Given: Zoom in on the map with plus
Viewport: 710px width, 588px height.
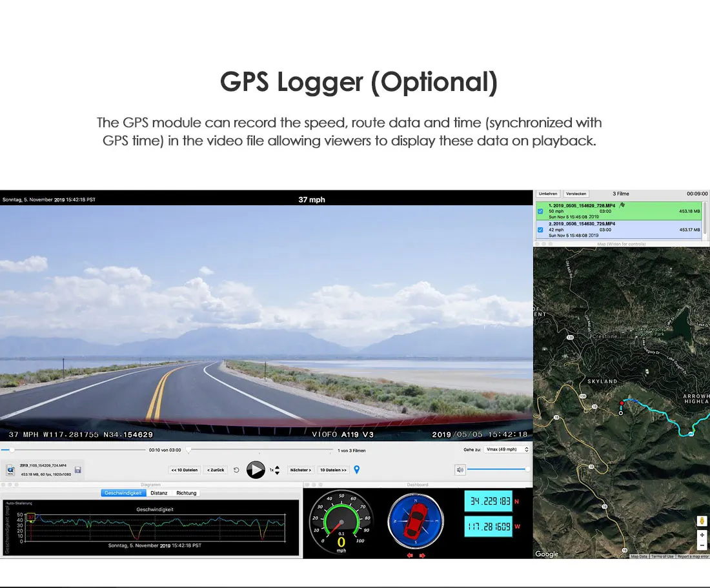Looking at the screenshot, I should [x=702, y=535].
